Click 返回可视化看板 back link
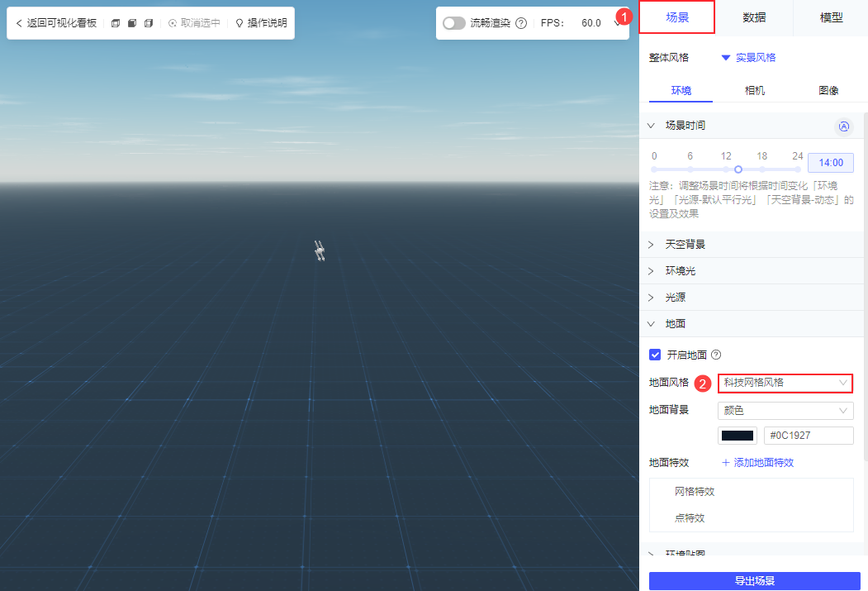Viewport: 868px width, 591px height. [56, 23]
